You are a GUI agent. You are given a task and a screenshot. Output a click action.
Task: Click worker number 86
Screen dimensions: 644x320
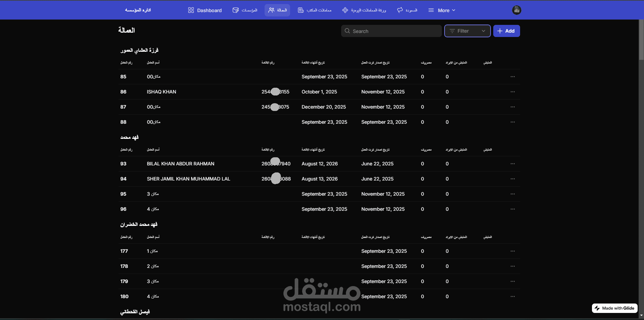123,92
